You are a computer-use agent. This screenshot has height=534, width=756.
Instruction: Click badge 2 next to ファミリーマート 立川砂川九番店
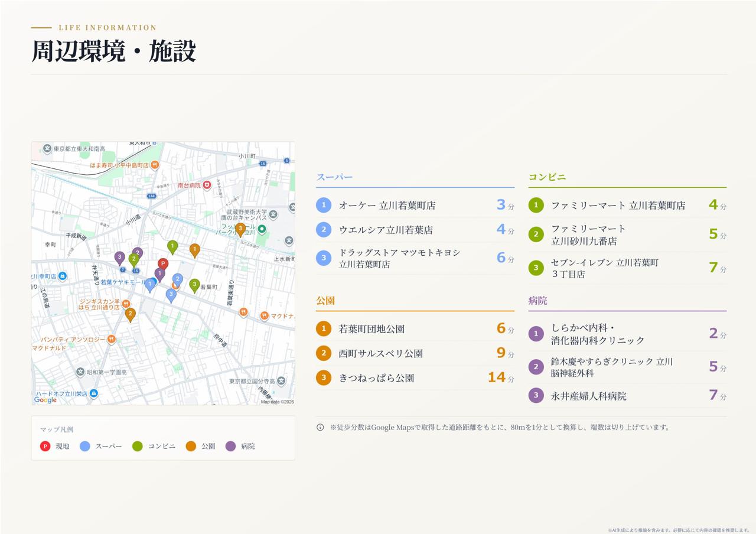(536, 235)
